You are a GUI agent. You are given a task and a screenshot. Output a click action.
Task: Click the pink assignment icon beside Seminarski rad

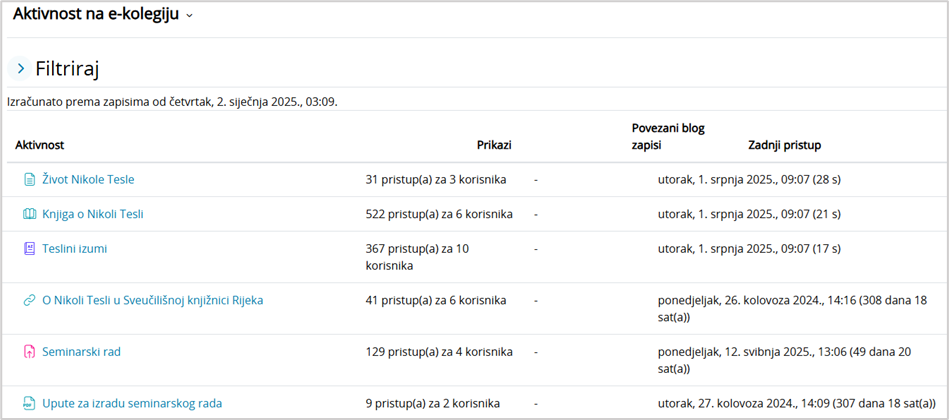[x=29, y=352]
